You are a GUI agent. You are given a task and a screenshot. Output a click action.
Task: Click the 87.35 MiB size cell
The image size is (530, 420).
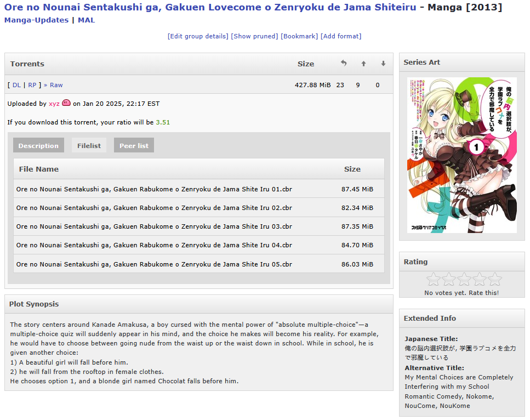pos(357,226)
